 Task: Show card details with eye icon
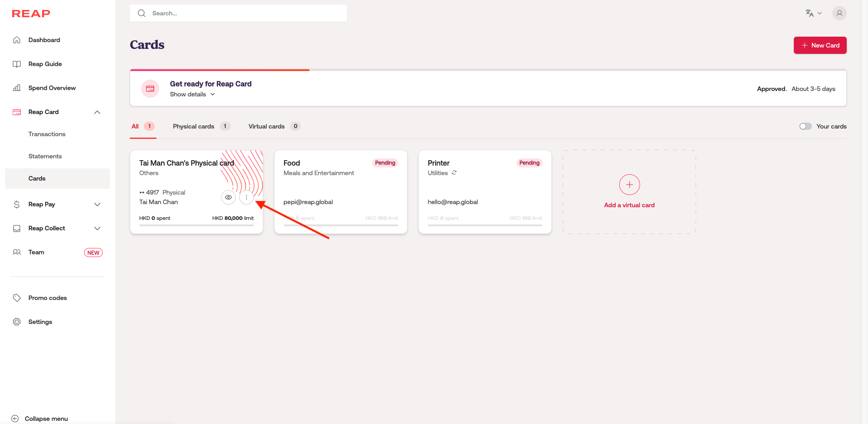(228, 197)
